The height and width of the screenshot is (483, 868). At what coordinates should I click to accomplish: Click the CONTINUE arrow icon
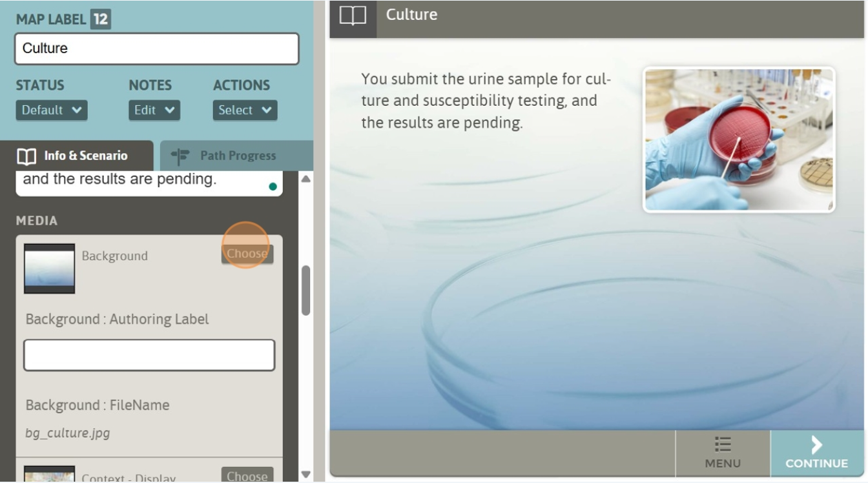pos(817,444)
